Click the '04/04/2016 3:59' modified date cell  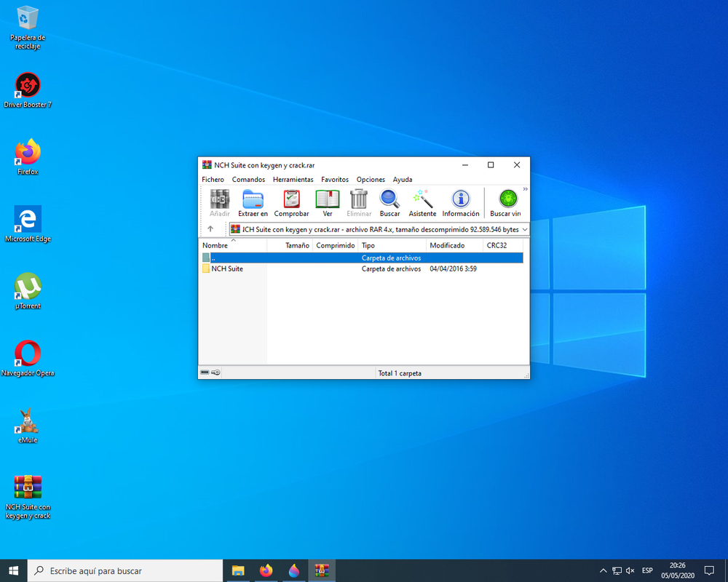point(453,268)
